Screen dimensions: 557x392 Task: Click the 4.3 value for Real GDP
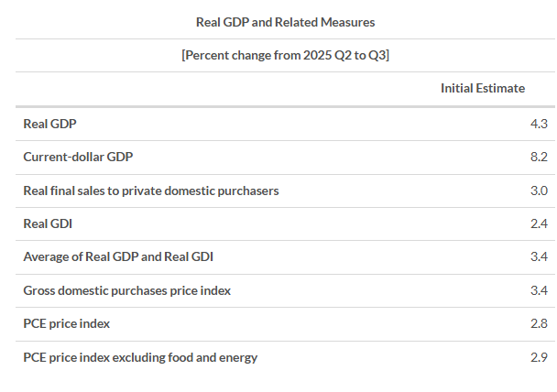pos(538,124)
